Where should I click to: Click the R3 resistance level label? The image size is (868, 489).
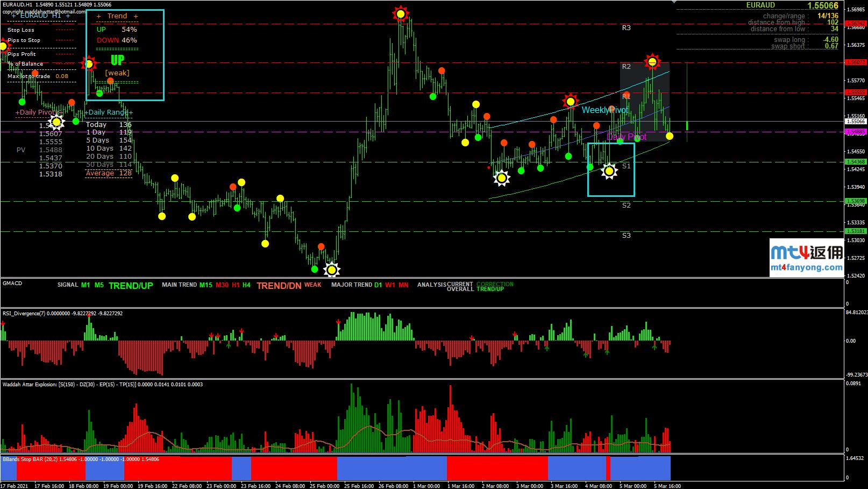(x=626, y=27)
